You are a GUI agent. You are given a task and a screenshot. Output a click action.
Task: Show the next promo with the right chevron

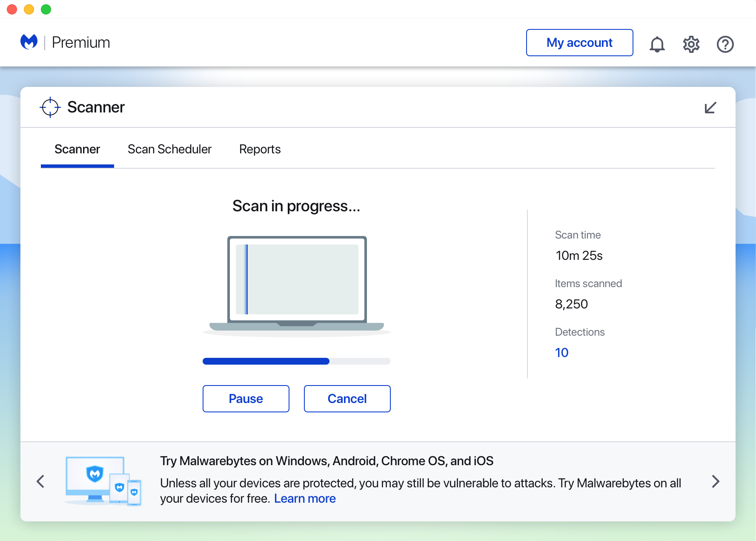point(716,481)
